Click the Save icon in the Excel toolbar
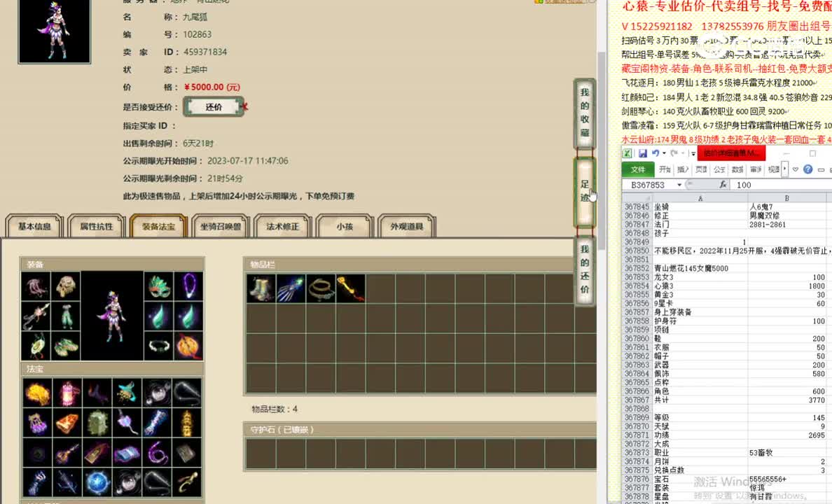This screenshot has width=832, height=504. coord(642,154)
